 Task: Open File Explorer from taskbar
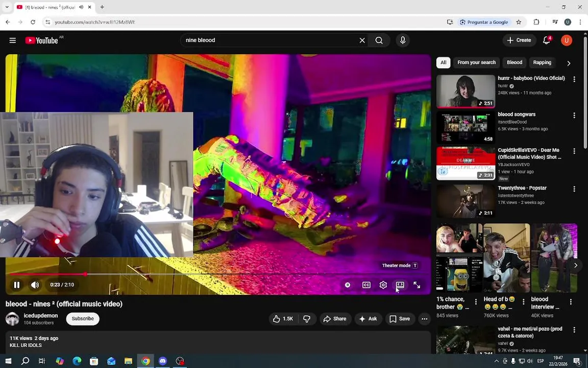128,361
